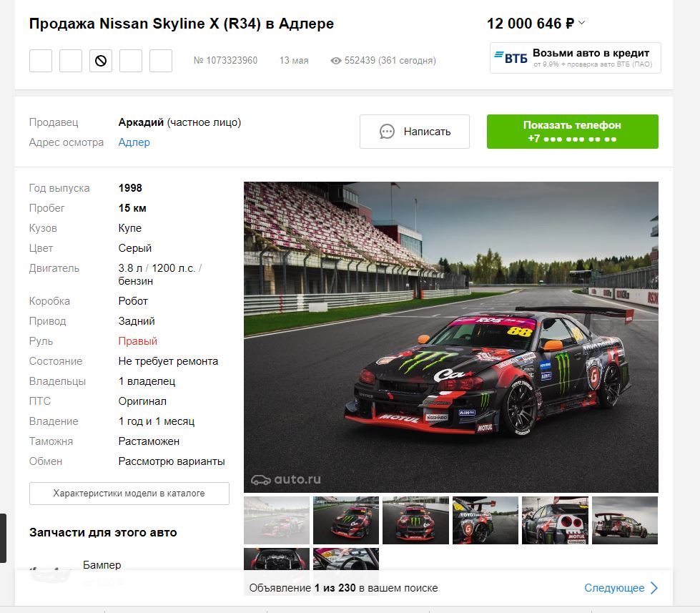Go to the Следующее listing link

(614, 588)
